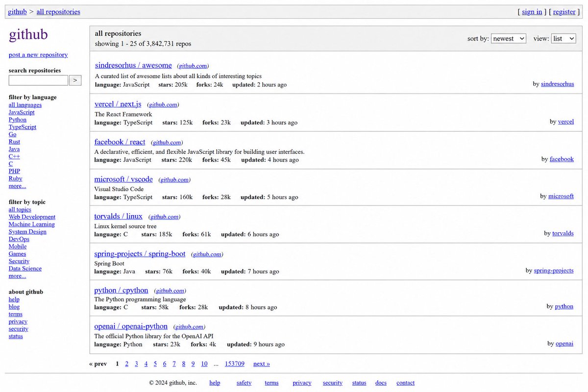Click github.com link beside facebook / react
Viewport: 588px width, 392px height.
coord(167,143)
